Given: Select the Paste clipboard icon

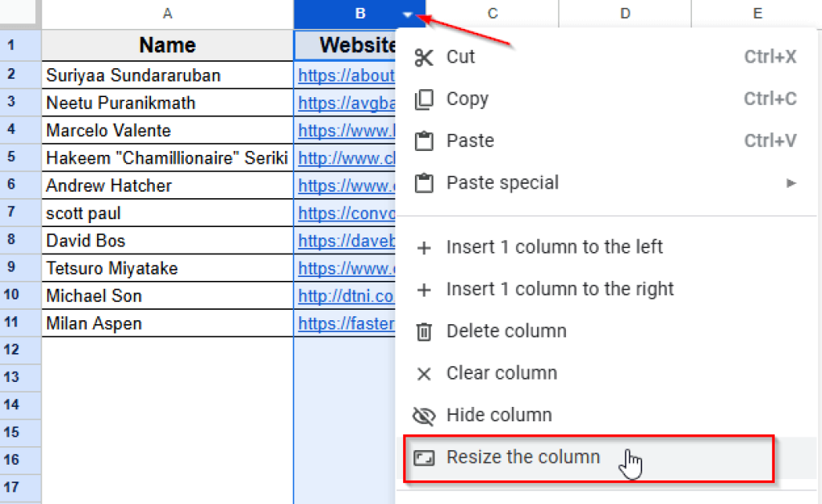Looking at the screenshot, I should point(424,140).
